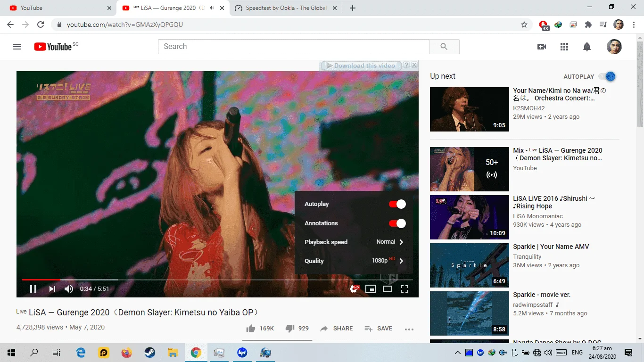Toggle Autoplay switch in player settings
This screenshot has width=644, height=362.
(397, 204)
